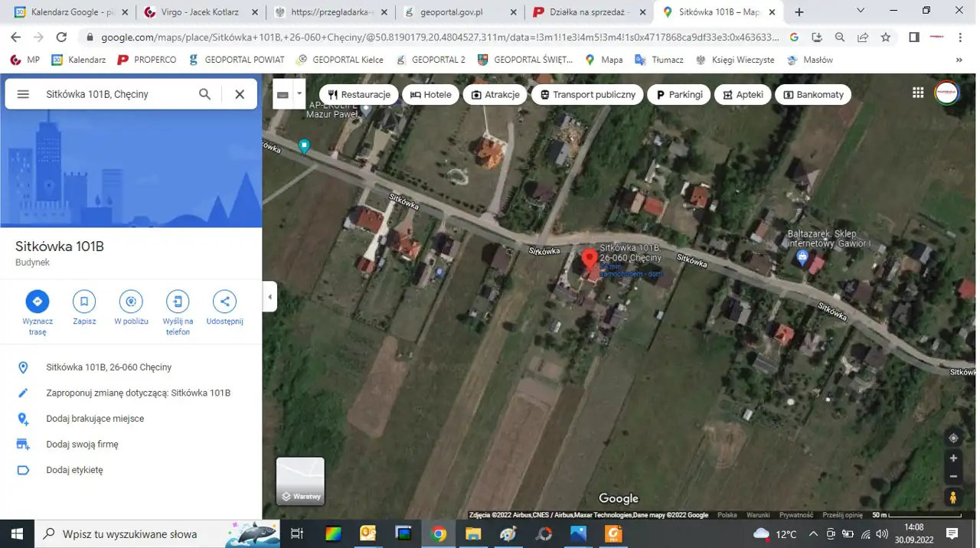Click the Windows taskbar search field
The height and width of the screenshot is (548, 980).
[x=130, y=533]
